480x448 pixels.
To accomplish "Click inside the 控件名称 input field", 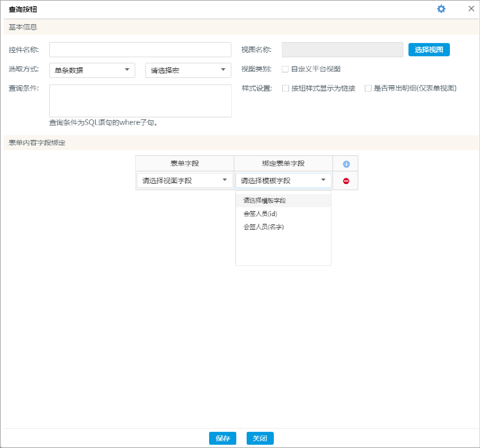I will pyautogui.click(x=140, y=49).
